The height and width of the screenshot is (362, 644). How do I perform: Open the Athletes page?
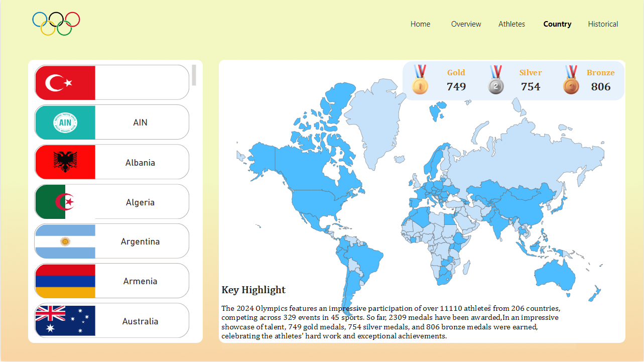(x=511, y=24)
